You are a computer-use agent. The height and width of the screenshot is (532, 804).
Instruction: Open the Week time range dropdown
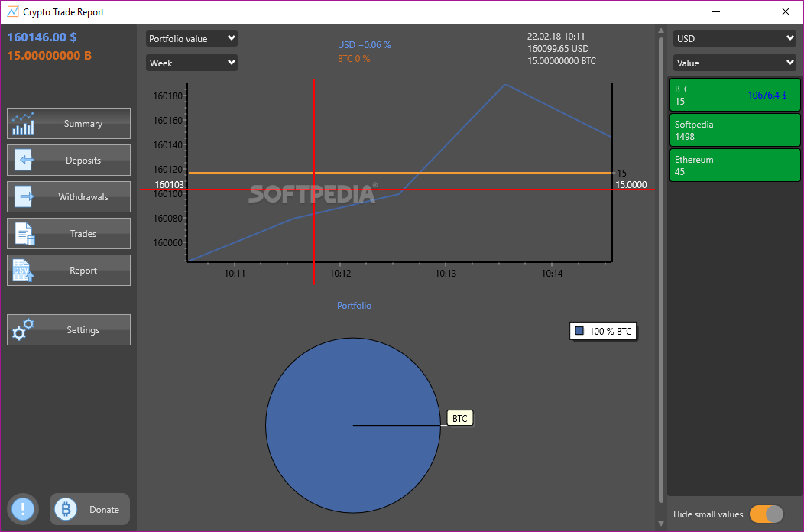coord(191,63)
